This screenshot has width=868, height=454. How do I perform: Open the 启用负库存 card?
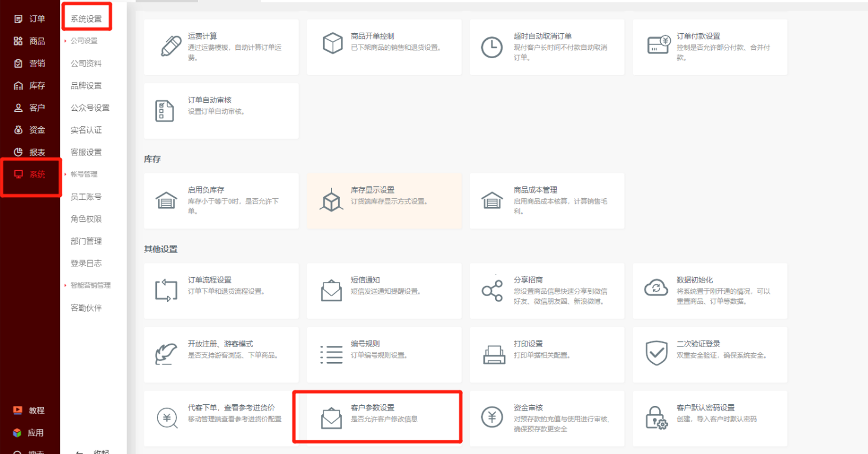click(x=221, y=201)
